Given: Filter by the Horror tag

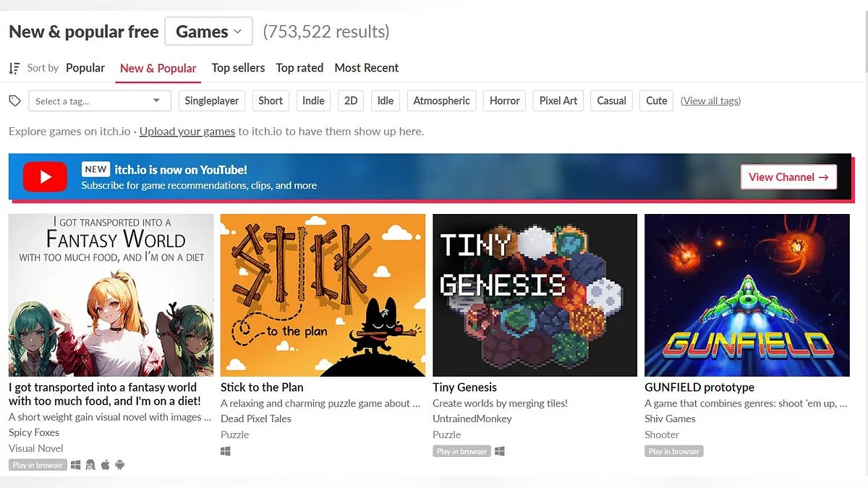Looking at the screenshot, I should point(504,100).
